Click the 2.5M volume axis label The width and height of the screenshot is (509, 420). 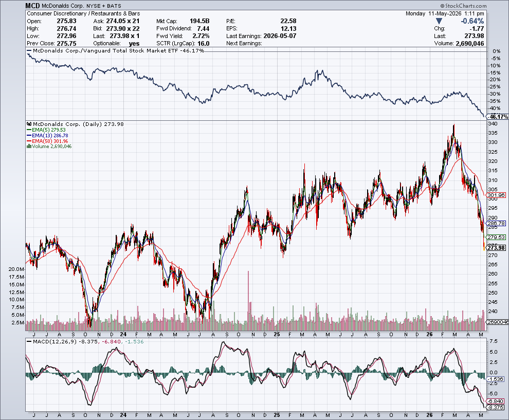17,323
